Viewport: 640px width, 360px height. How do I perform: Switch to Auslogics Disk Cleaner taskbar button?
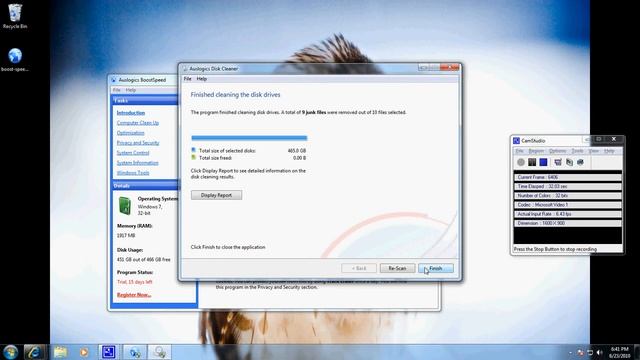[160, 352]
